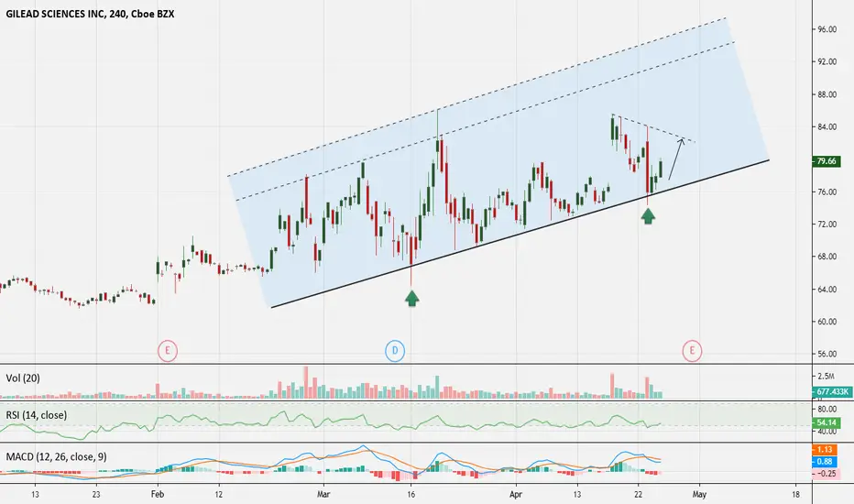Click the dividend D marker
This screenshot has width=854, height=504.
tap(395, 351)
